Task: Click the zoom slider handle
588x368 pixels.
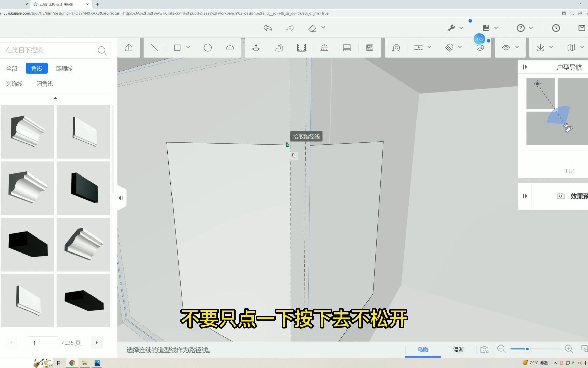Action: tap(527, 349)
